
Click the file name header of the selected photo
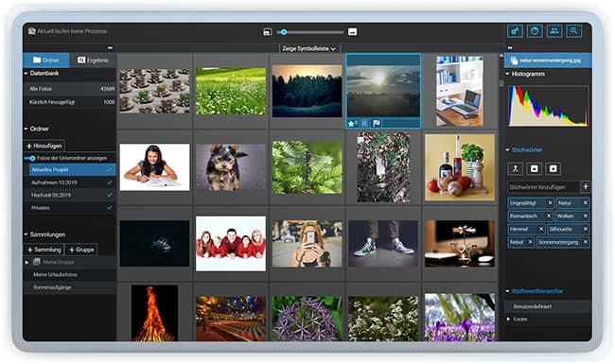click(x=548, y=61)
